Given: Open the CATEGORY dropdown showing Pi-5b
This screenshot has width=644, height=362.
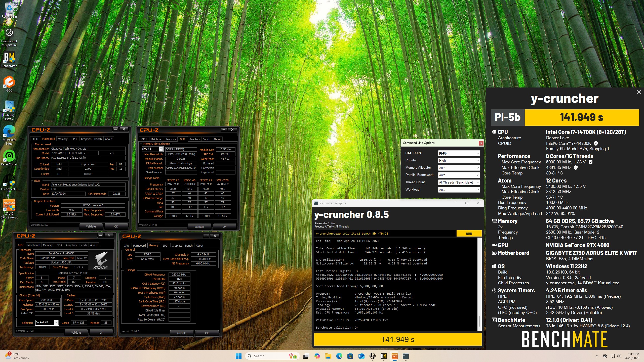Looking at the screenshot, I should coord(459,153).
